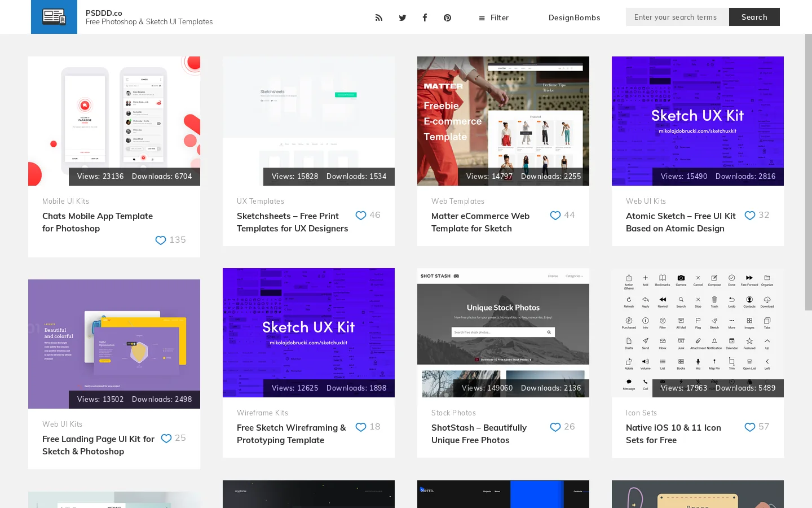The image size is (812, 508).
Task: Click Views: 149060 on ShotStash card
Action: [487, 388]
